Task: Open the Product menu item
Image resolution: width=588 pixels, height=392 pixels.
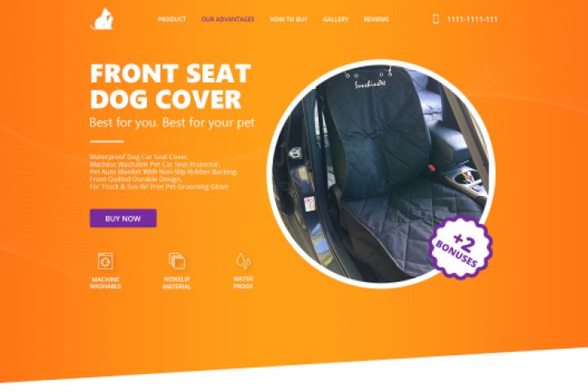Action: 171,19
